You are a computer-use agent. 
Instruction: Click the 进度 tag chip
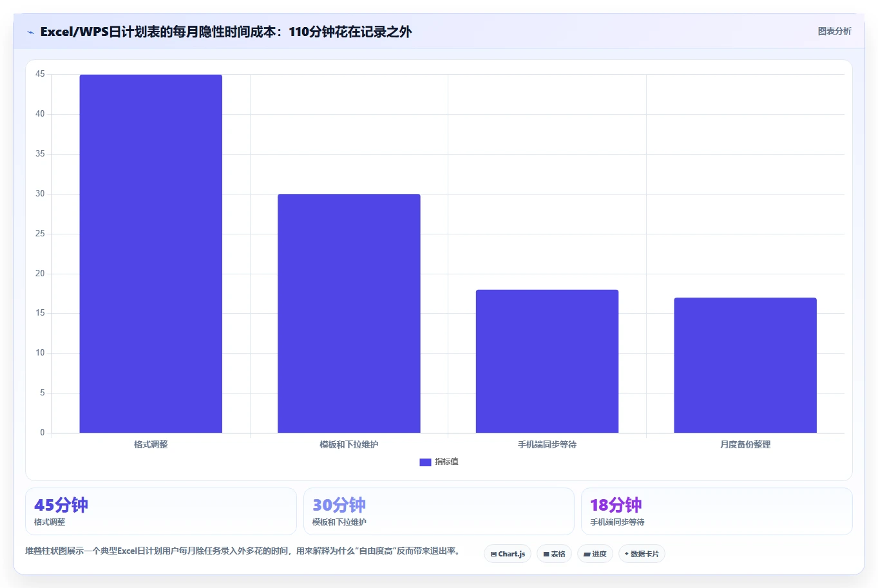pyautogui.click(x=595, y=554)
